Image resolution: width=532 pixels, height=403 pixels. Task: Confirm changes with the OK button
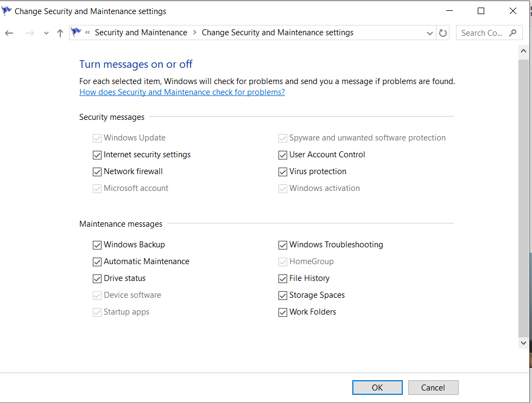[x=377, y=387]
